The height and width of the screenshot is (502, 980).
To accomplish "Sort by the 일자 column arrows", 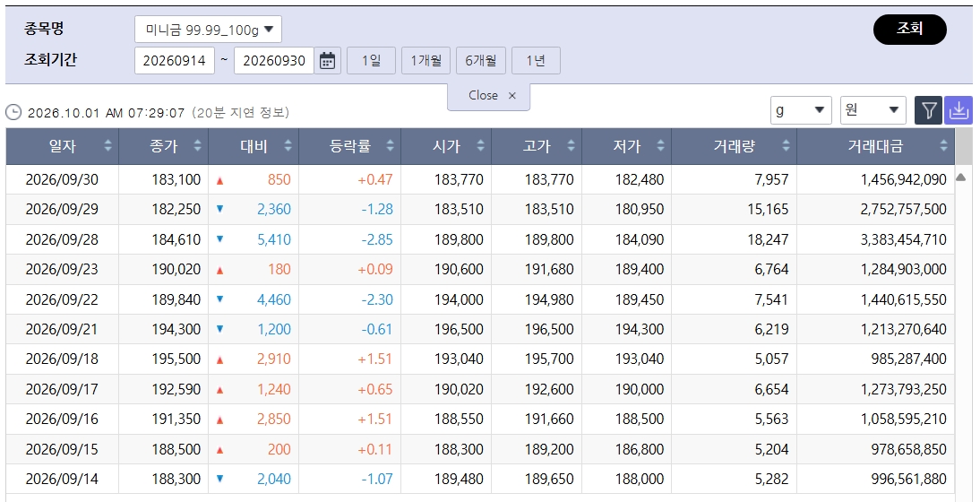I will (x=107, y=145).
